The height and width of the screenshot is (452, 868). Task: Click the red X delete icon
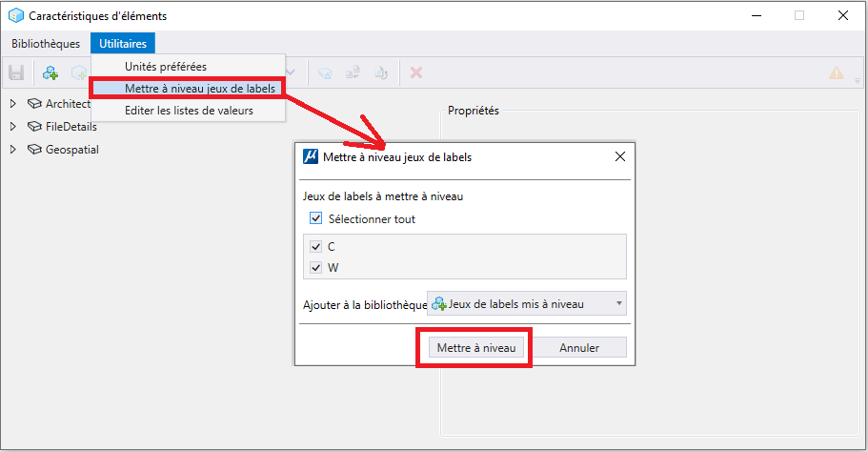[416, 72]
